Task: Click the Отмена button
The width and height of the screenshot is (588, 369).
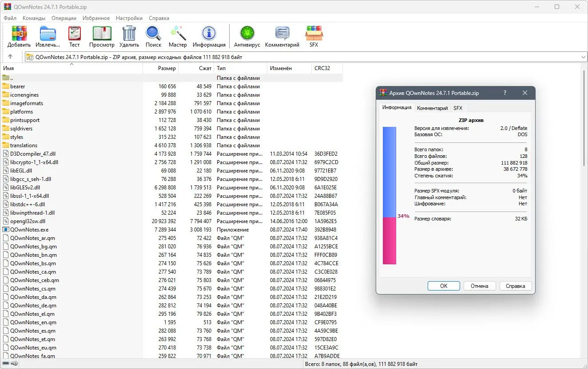Action: (480, 286)
